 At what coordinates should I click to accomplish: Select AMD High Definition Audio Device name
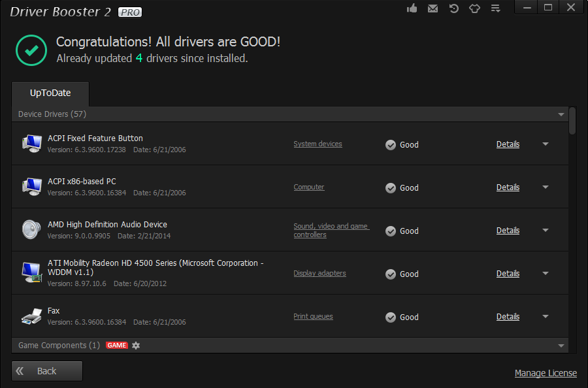(107, 225)
